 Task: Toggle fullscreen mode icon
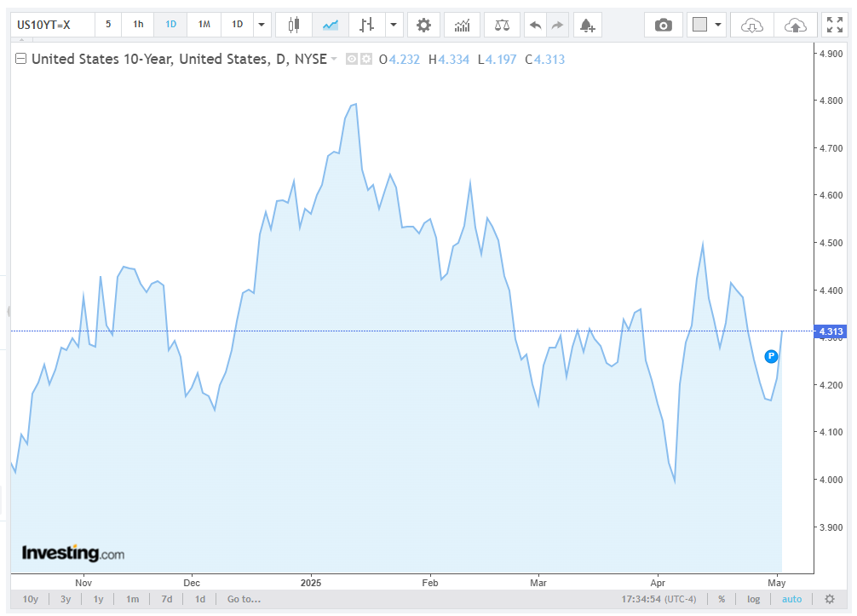click(835, 26)
